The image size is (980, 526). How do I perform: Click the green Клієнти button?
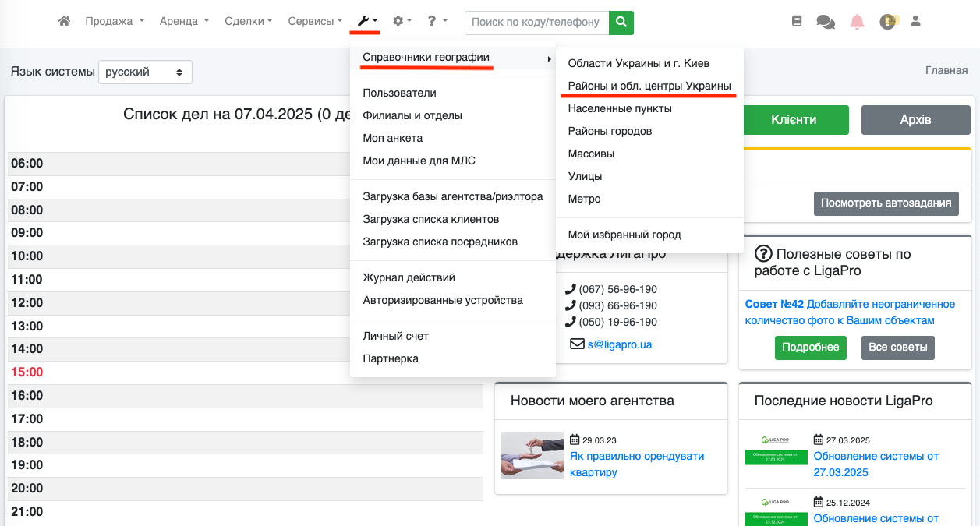point(794,120)
